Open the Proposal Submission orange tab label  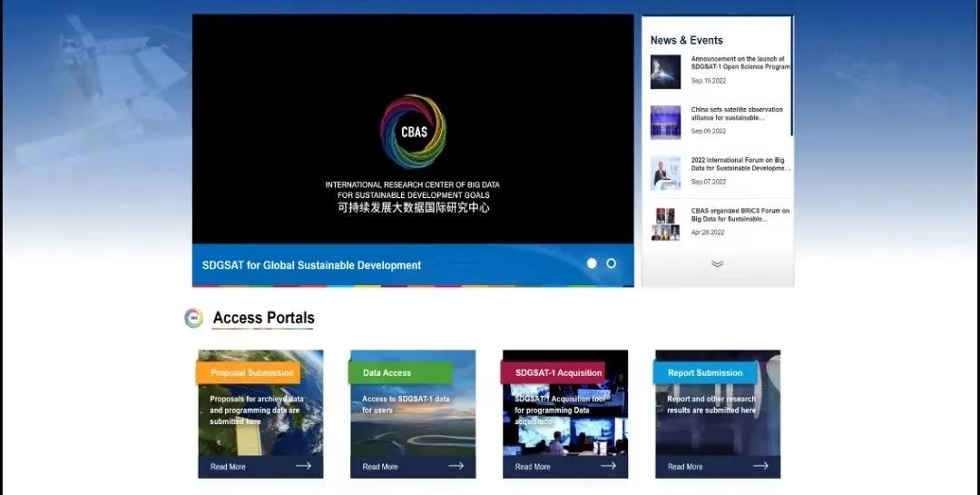249,372
